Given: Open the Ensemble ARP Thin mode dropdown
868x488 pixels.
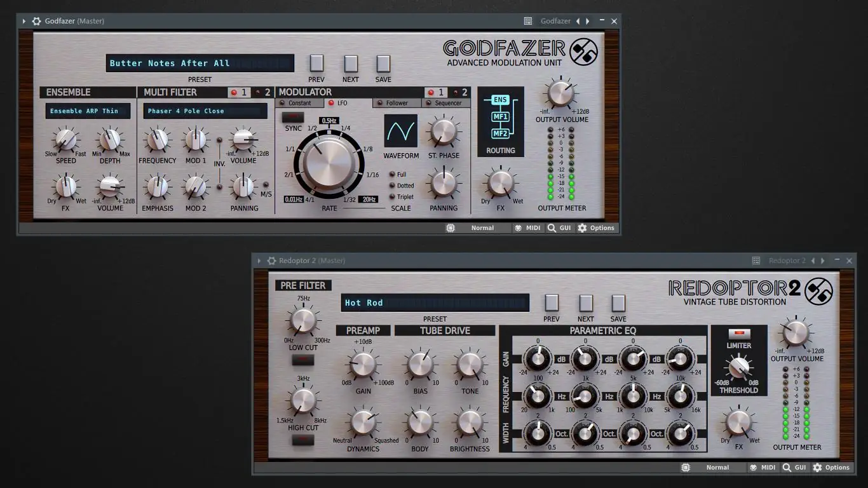Looking at the screenshot, I should [x=88, y=111].
